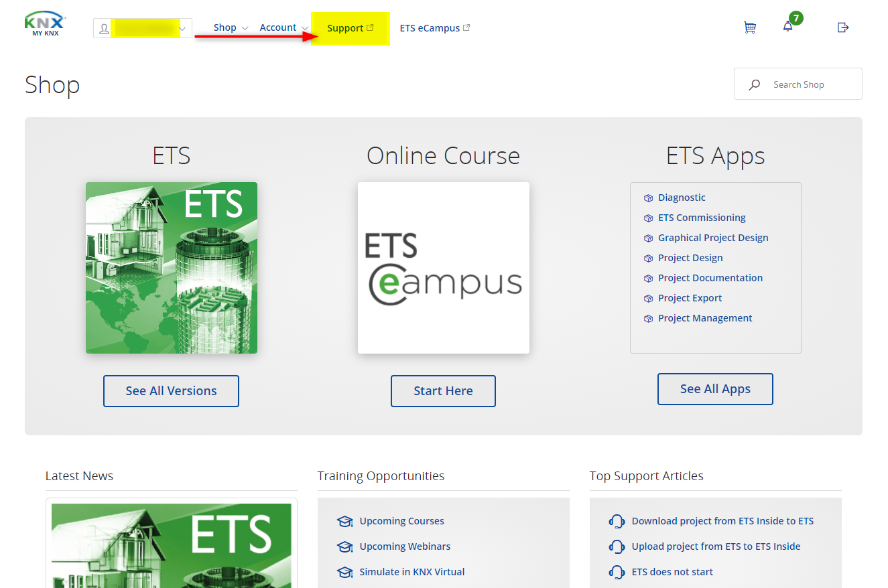Click the package icon beside Graphical Project Design

(648, 238)
